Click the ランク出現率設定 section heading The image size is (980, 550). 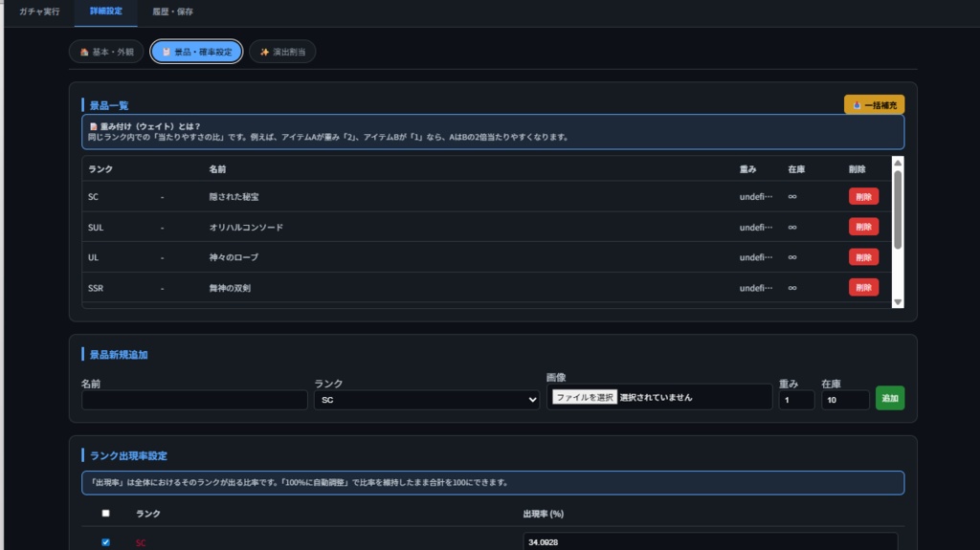pyautogui.click(x=128, y=455)
